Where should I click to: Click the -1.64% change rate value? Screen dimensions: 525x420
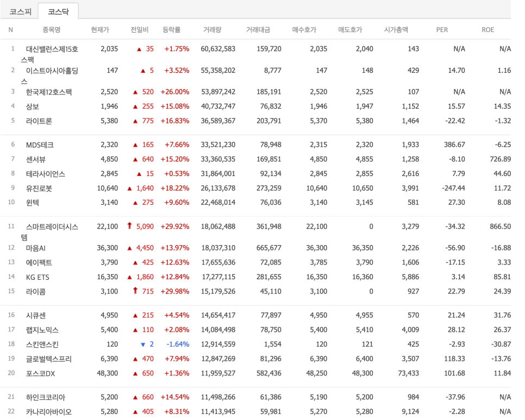178,344
